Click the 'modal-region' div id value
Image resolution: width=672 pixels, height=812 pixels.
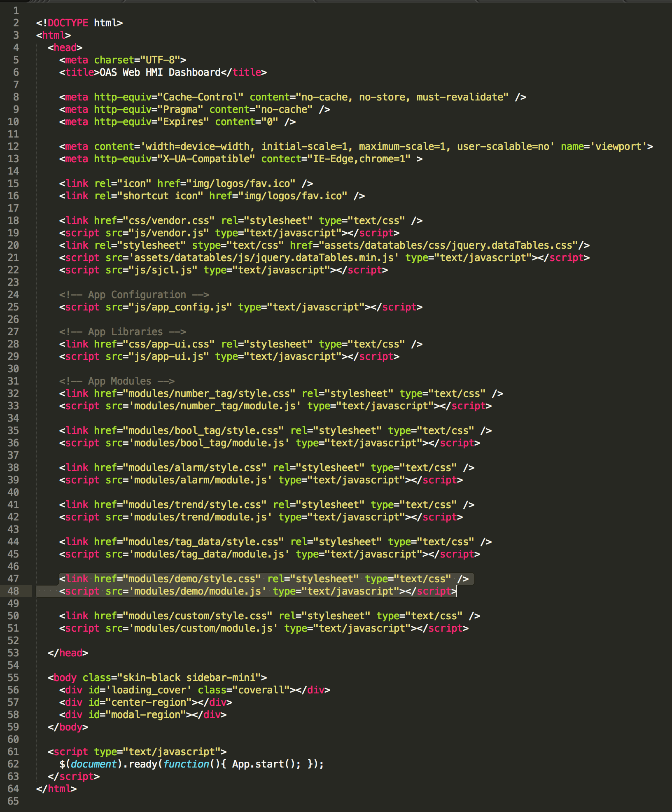(x=146, y=715)
